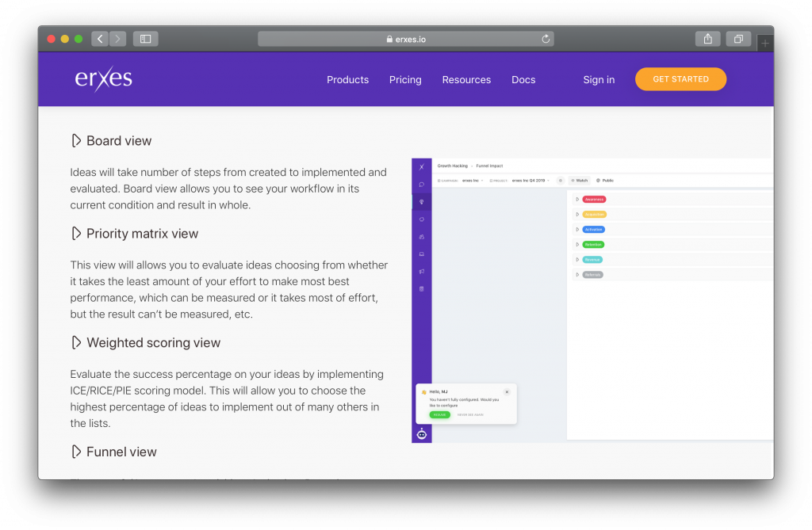Expand the Revenue funnel row
812x530 pixels.
[x=577, y=259]
